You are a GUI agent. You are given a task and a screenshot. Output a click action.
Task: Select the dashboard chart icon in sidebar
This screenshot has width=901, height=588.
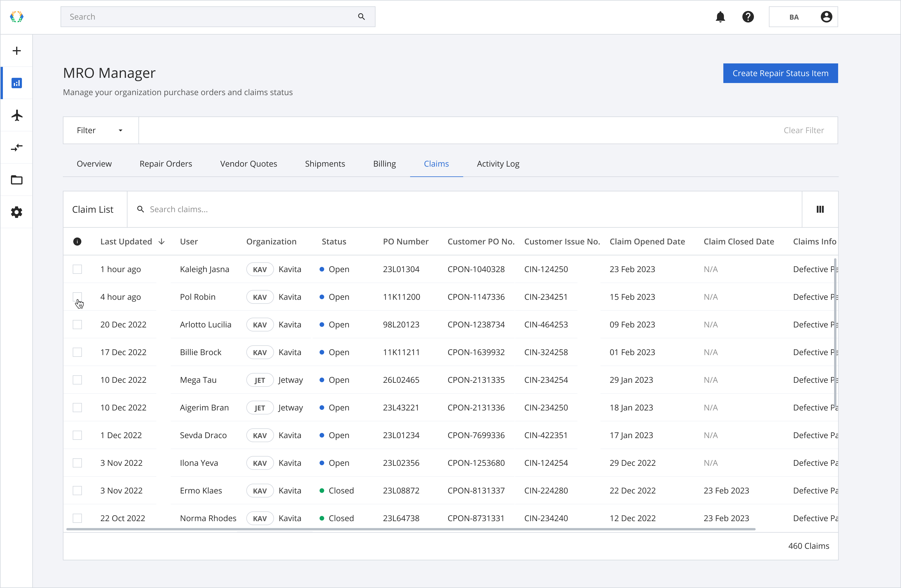[x=17, y=83]
